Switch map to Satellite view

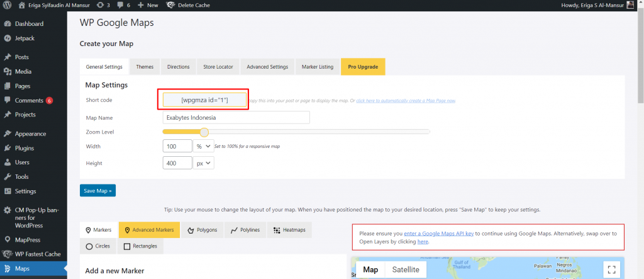point(406,270)
